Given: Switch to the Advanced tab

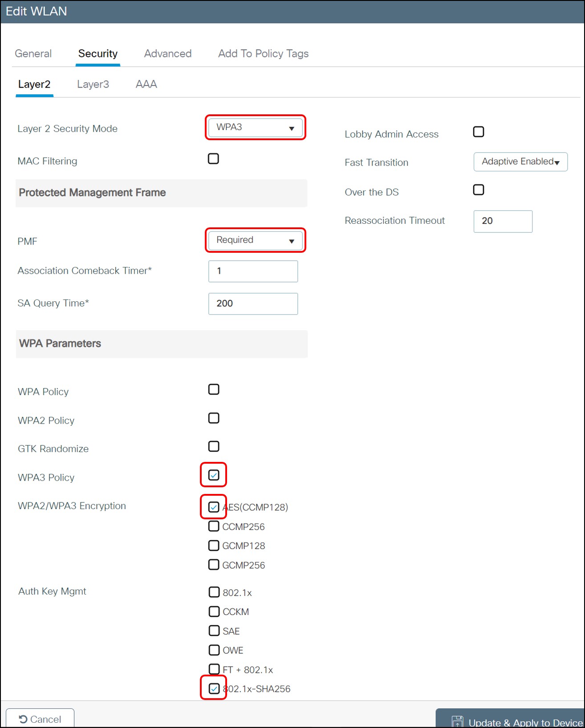Looking at the screenshot, I should (168, 53).
